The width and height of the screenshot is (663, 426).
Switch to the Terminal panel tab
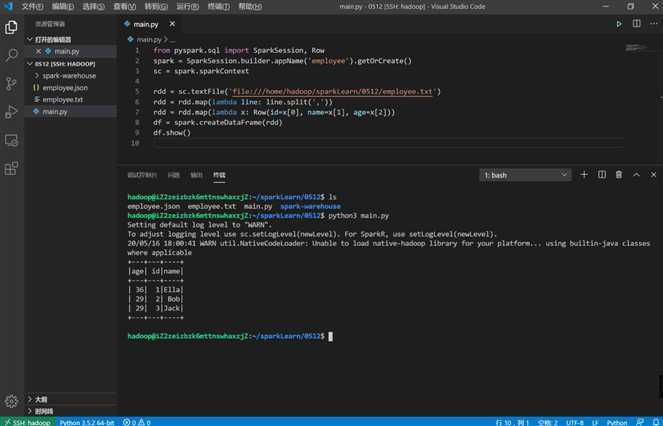[x=219, y=175]
